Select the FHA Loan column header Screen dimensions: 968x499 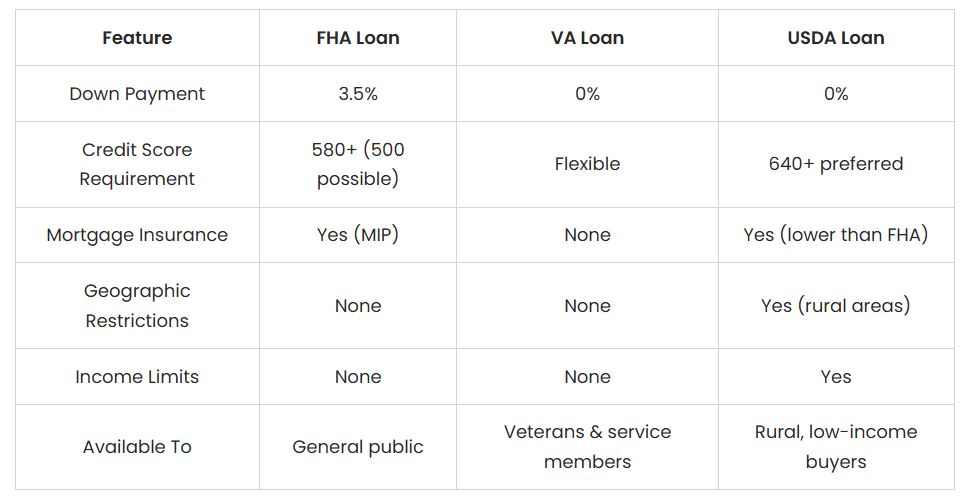point(358,38)
